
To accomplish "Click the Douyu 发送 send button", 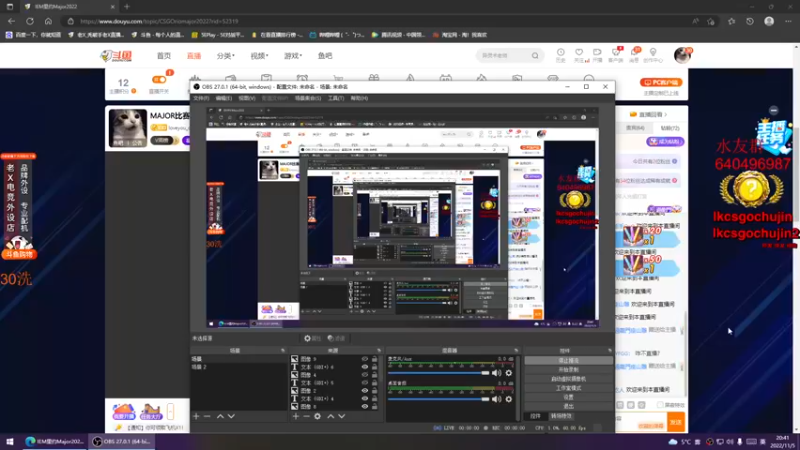I will (x=676, y=422).
